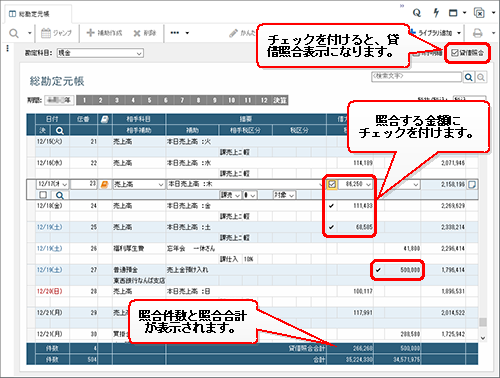The image size is (500, 378).
Task: Click the vertical scrollbar thumb
Action: click(x=483, y=322)
